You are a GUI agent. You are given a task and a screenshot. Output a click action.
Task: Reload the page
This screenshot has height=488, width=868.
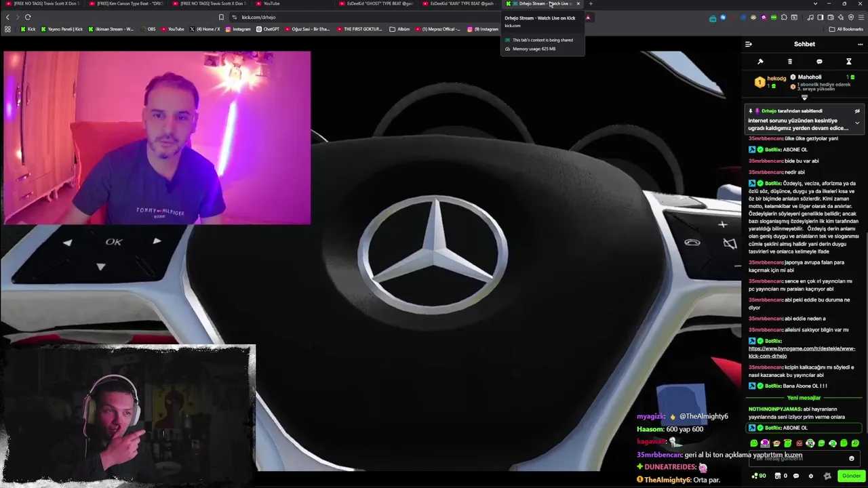point(28,17)
